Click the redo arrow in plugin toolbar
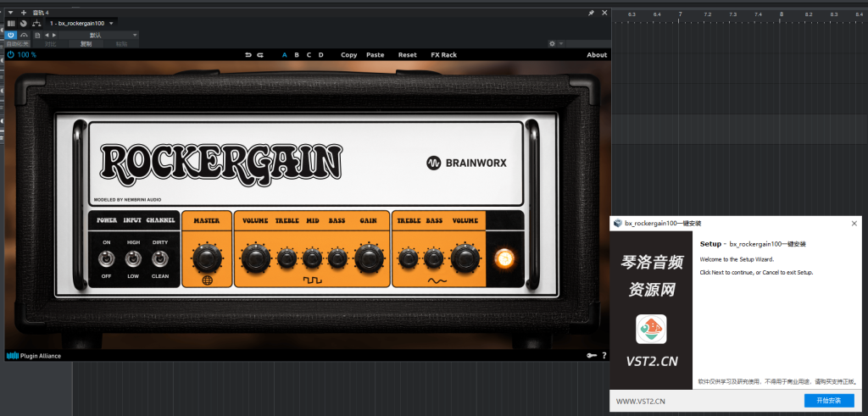This screenshot has height=416, width=868. (x=259, y=55)
